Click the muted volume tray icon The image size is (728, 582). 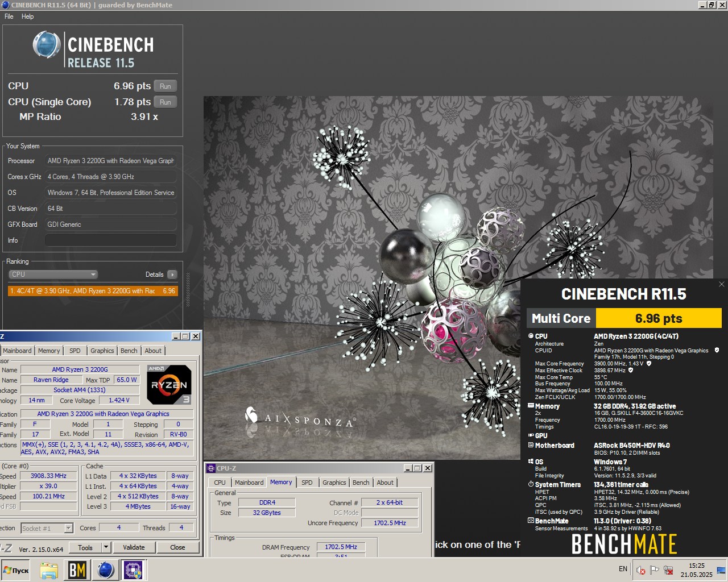(x=641, y=570)
